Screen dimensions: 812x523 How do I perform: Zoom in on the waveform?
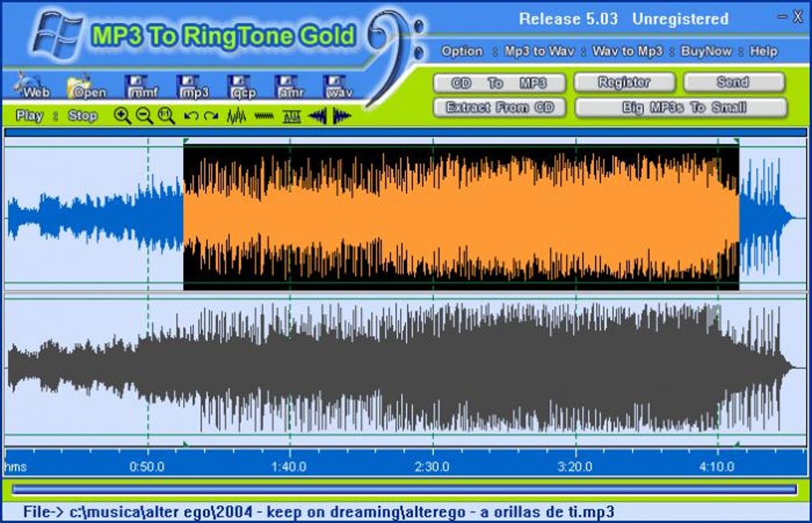click(122, 116)
